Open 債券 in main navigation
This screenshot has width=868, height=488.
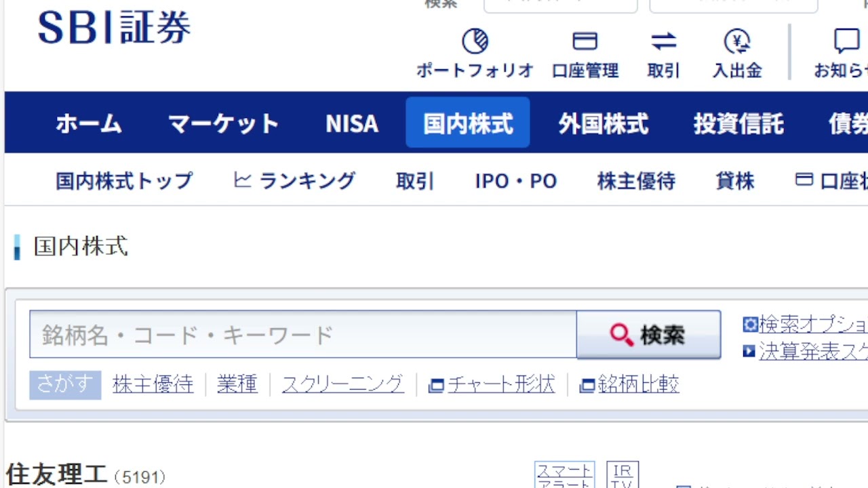point(848,123)
